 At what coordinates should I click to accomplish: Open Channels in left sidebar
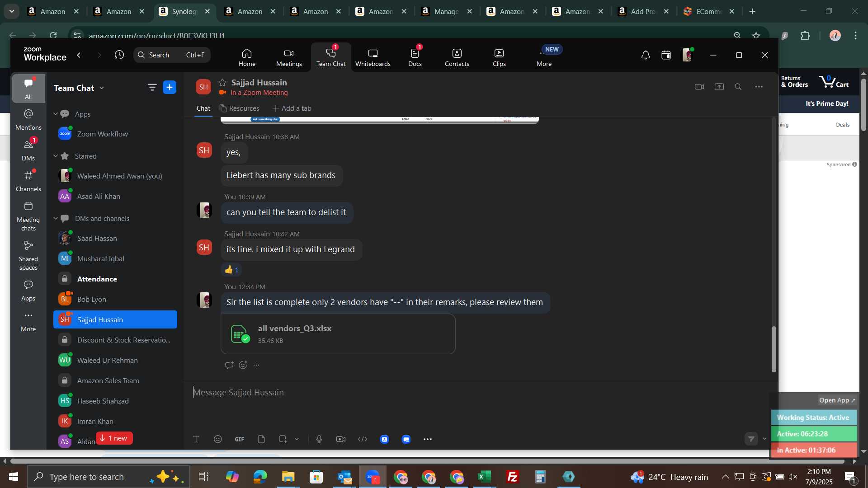28,181
